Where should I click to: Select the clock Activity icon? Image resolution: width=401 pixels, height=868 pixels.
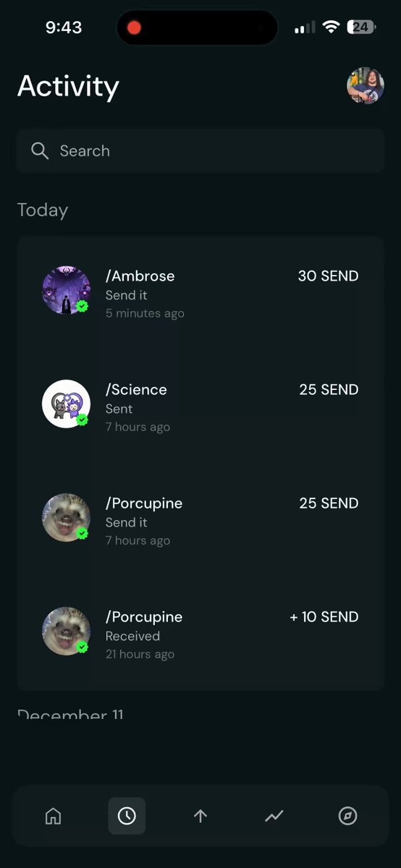(127, 816)
